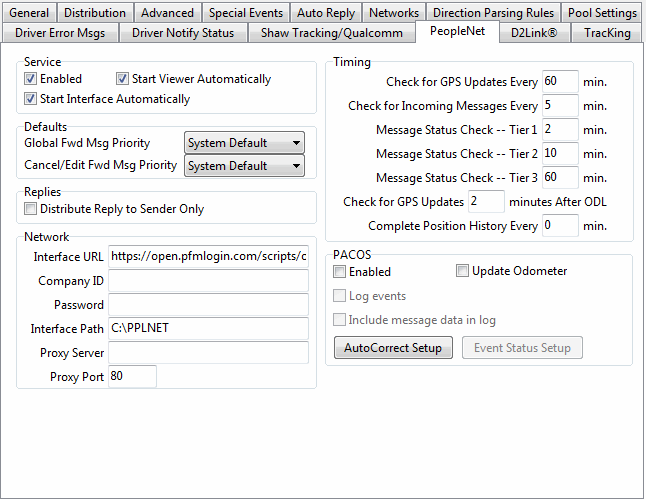Click into the Password field
This screenshot has height=500, width=646.
pyautogui.click(x=208, y=304)
